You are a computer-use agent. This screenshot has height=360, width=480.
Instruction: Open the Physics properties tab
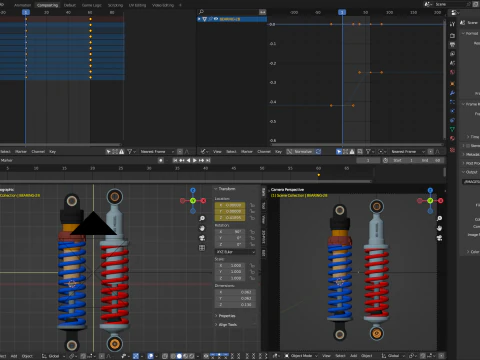pos(452,111)
